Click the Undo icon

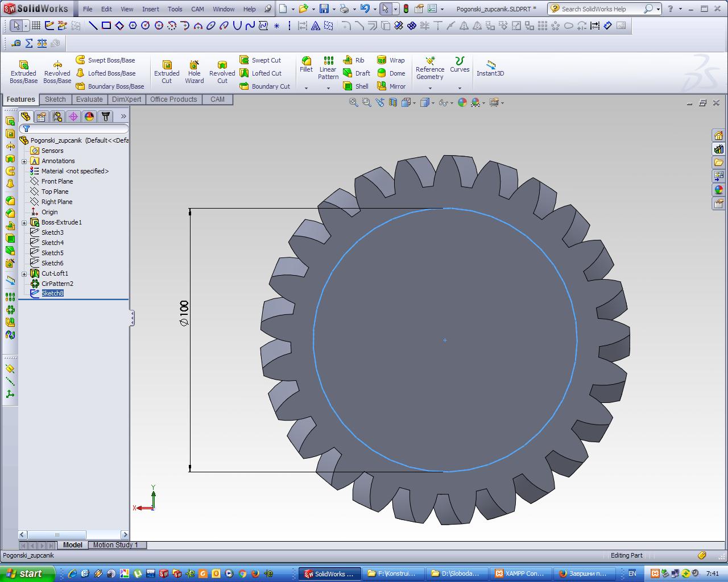click(365, 9)
